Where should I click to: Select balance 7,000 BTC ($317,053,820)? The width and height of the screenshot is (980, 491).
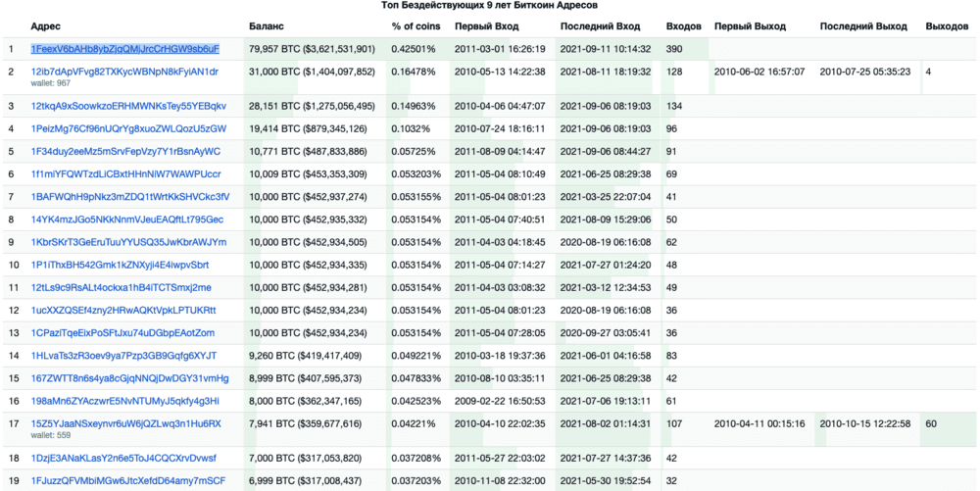[305, 458]
